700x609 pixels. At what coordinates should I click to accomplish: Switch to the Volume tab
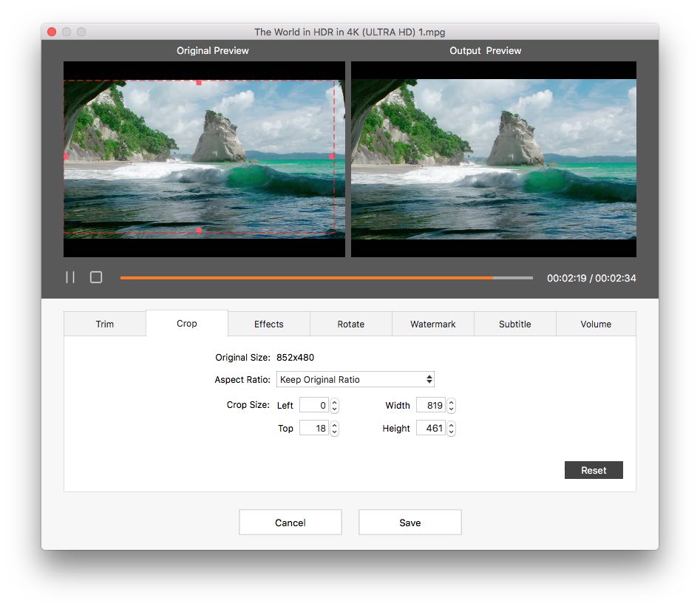596,324
